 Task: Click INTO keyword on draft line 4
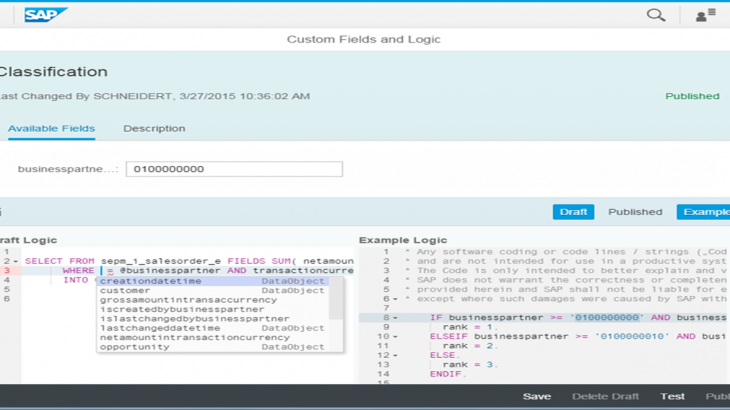click(x=75, y=280)
